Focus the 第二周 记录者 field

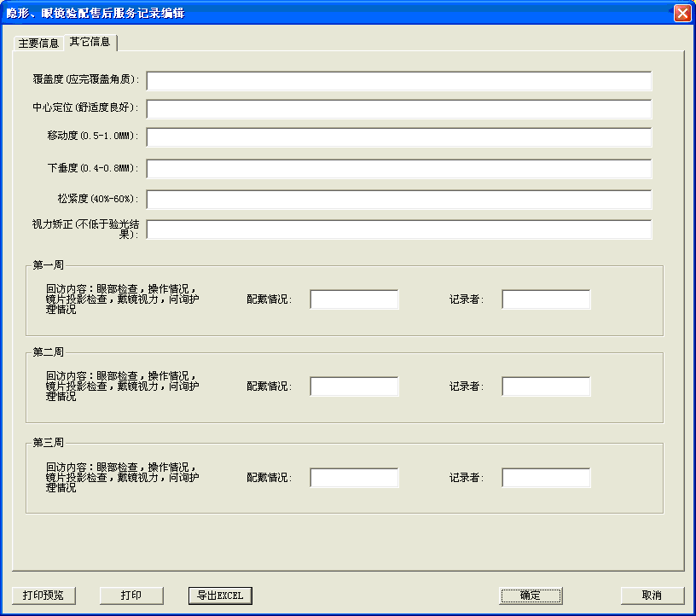[546, 386]
